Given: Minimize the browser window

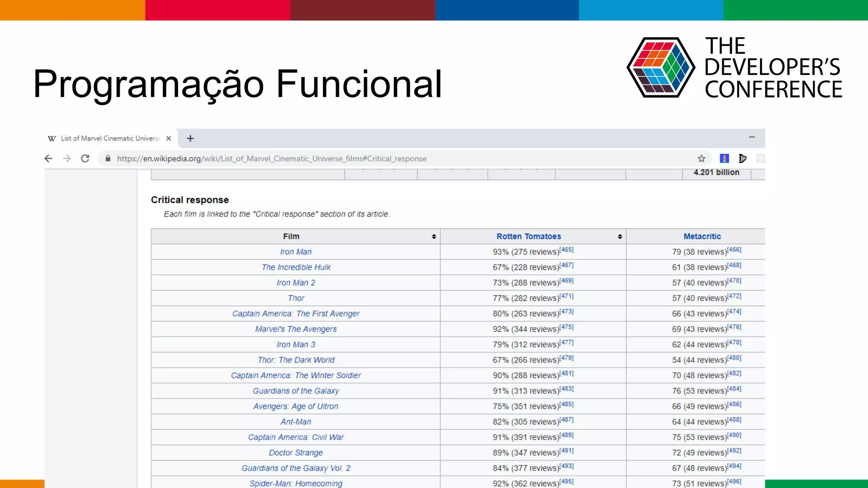Looking at the screenshot, I should 752,137.
